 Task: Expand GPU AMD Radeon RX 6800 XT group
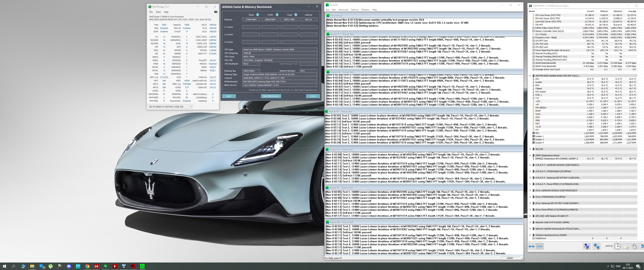tap(530, 216)
